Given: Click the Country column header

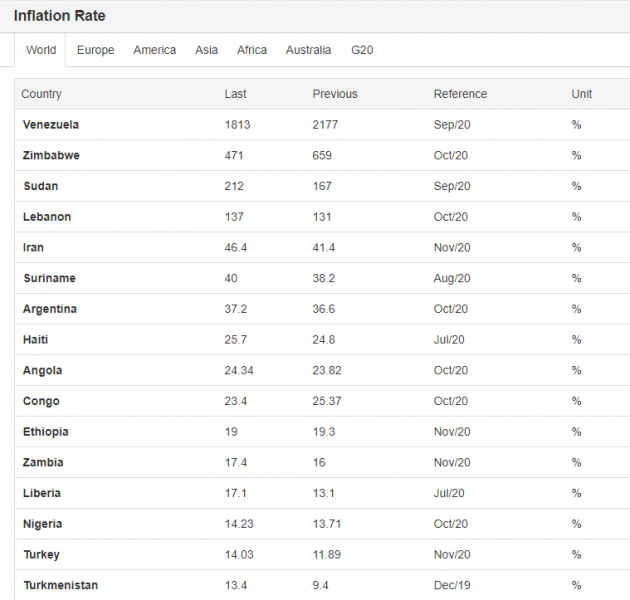Looking at the screenshot, I should point(41,94).
